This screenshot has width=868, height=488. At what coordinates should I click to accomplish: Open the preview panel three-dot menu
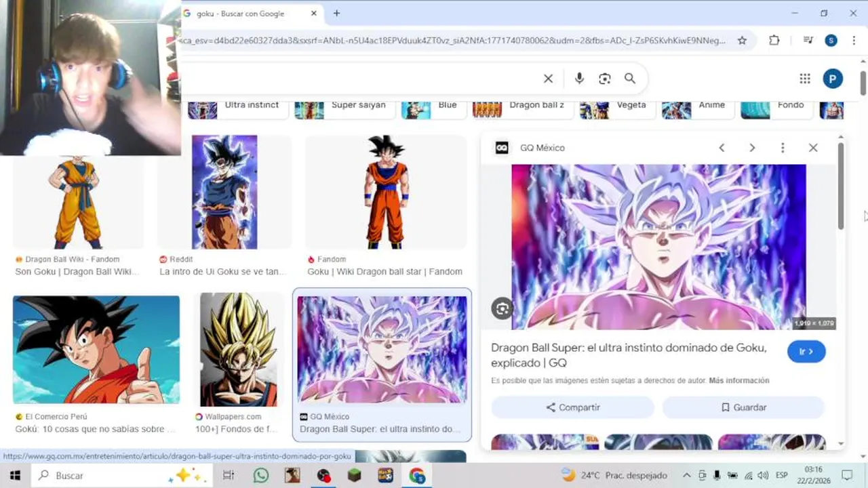[x=783, y=148]
